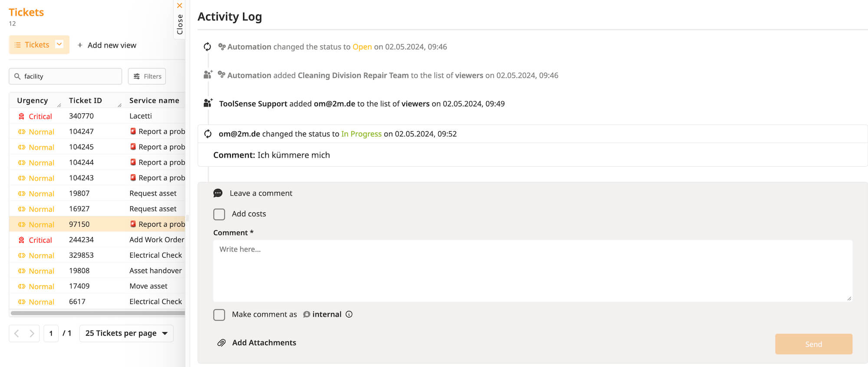
Task: Click viewers-added icon for Cleaning Division entry
Action: point(208,75)
